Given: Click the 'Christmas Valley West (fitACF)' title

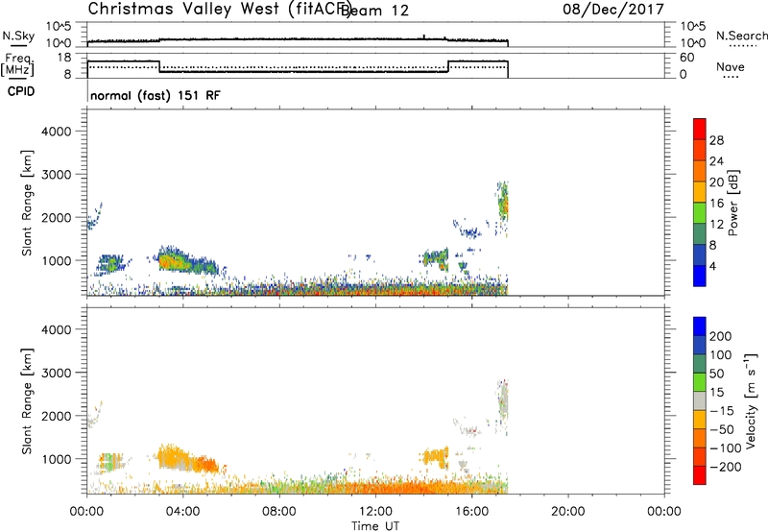Looking at the screenshot, I should pyautogui.click(x=218, y=10).
